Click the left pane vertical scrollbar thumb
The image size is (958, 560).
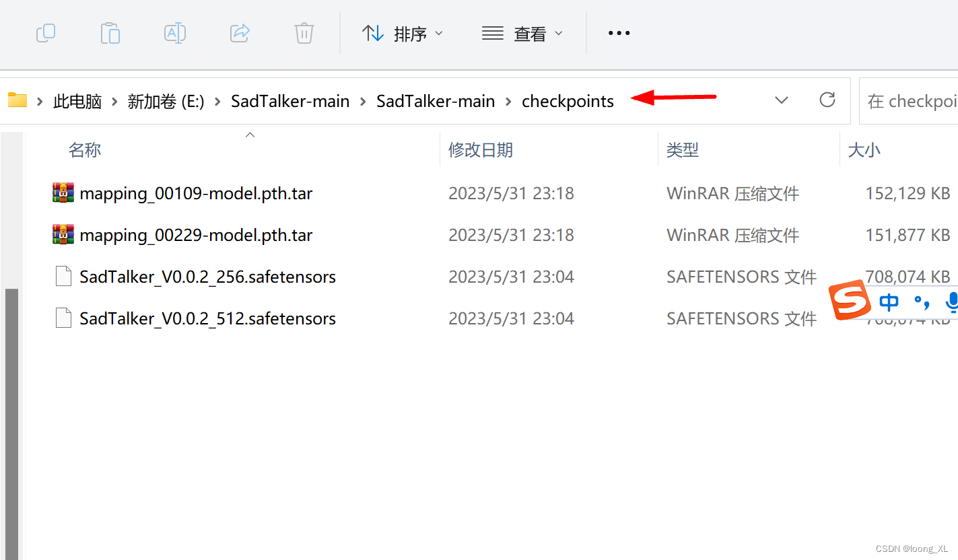(11, 423)
